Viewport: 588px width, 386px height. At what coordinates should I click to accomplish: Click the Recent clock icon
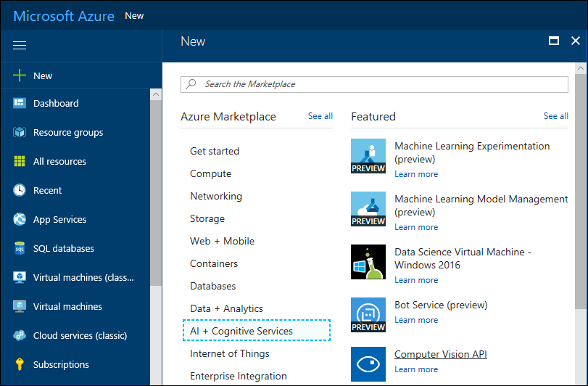pos(20,190)
